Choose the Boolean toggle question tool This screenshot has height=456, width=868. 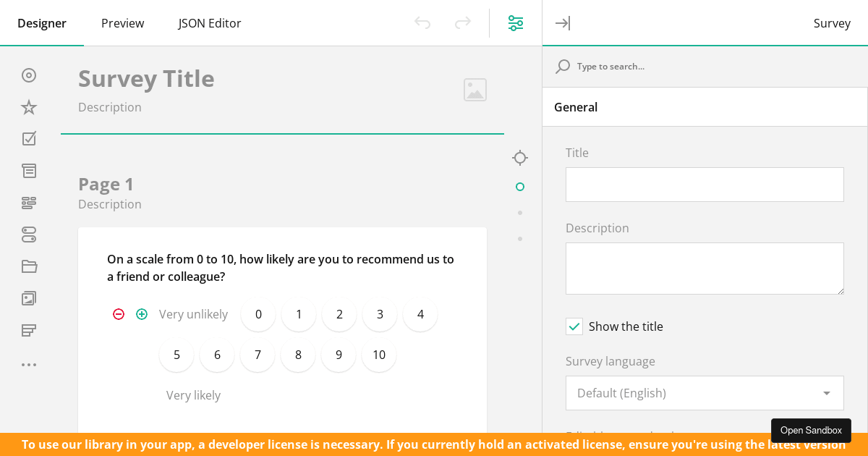click(x=29, y=235)
